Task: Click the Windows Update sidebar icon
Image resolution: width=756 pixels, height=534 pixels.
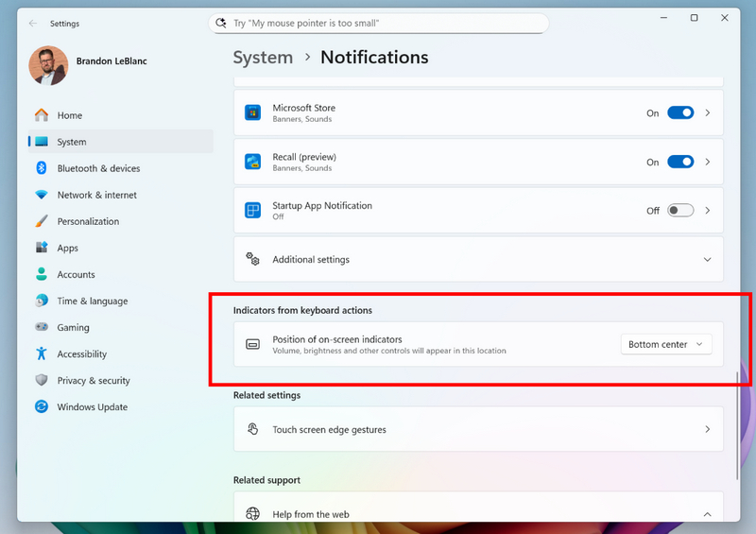Action: point(42,406)
